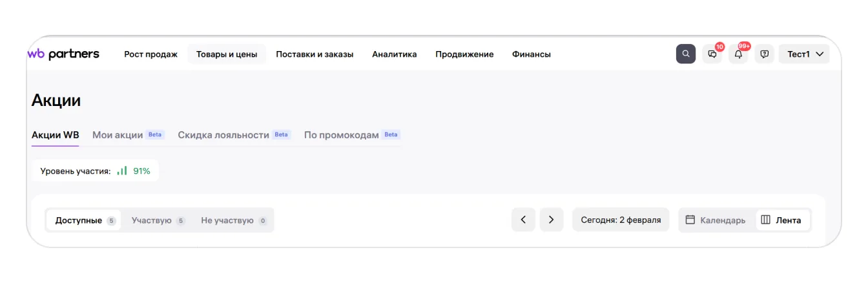Click the 91% participation level indicator
The image size is (868, 283).
141,171
